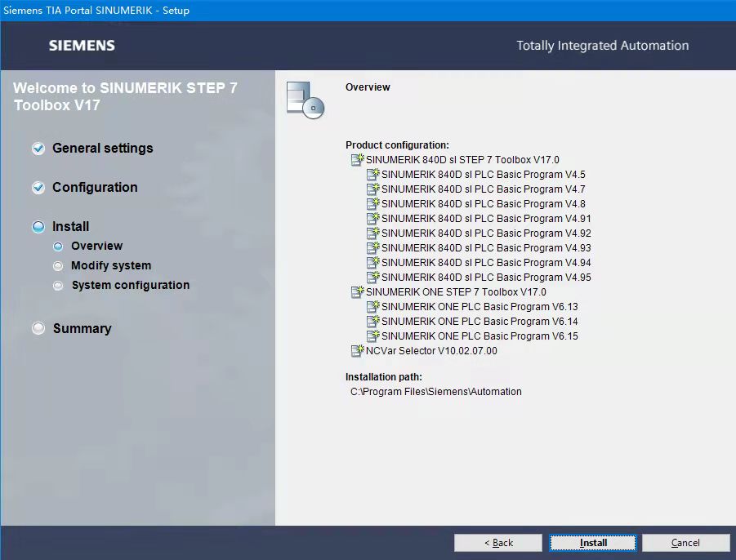Click the SINUMERIK ONE STEP 7 Toolbox icon
Image resolution: width=736 pixels, height=560 pixels.
pos(357,292)
